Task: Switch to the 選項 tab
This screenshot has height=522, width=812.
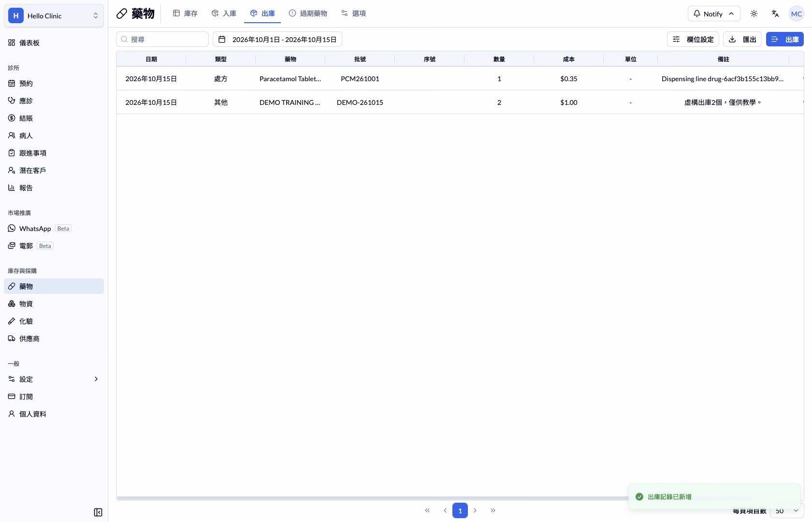Action: coord(353,14)
